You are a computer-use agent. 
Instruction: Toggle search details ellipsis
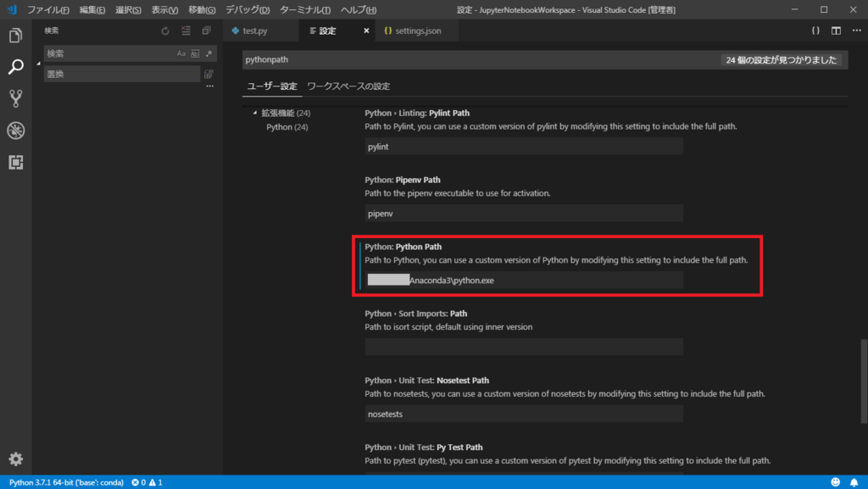point(210,86)
